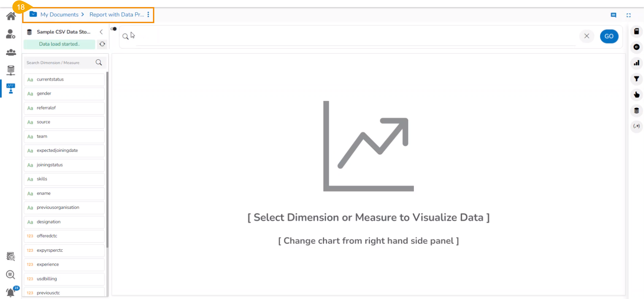The image size is (644, 299).
Task: Collapse the Sample CSV Data Store panel
Action: pyautogui.click(x=101, y=32)
